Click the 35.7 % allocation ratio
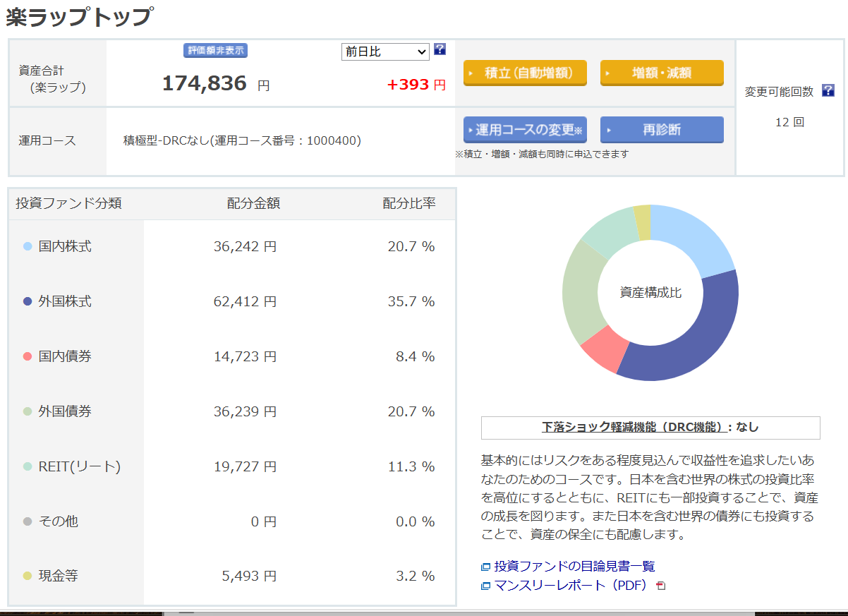Image resolution: width=848 pixels, height=616 pixels. click(411, 301)
